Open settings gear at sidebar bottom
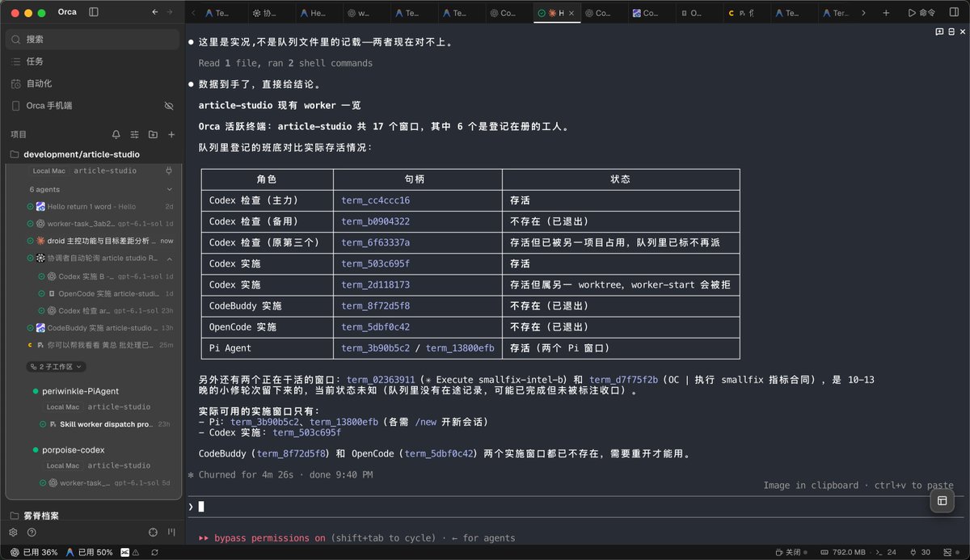The width and height of the screenshot is (970, 560). pyautogui.click(x=13, y=533)
